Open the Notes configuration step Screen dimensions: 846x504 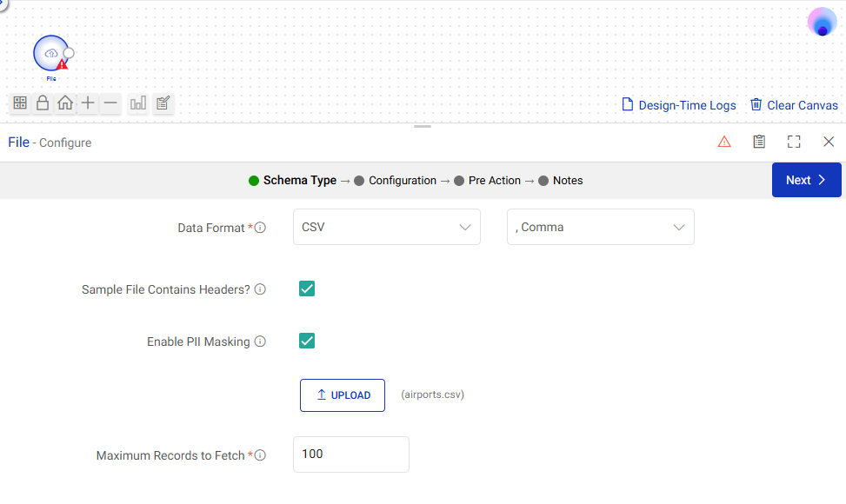pyautogui.click(x=567, y=180)
